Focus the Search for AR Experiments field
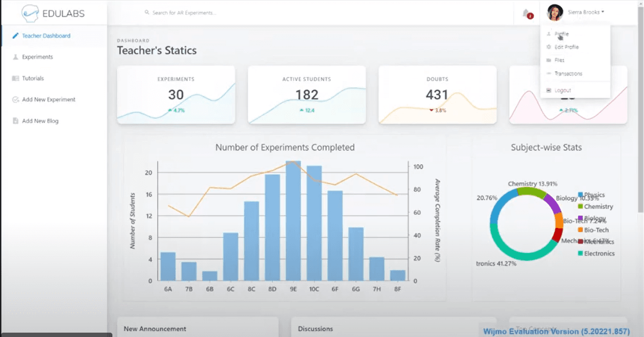 click(x=184, y=13)
